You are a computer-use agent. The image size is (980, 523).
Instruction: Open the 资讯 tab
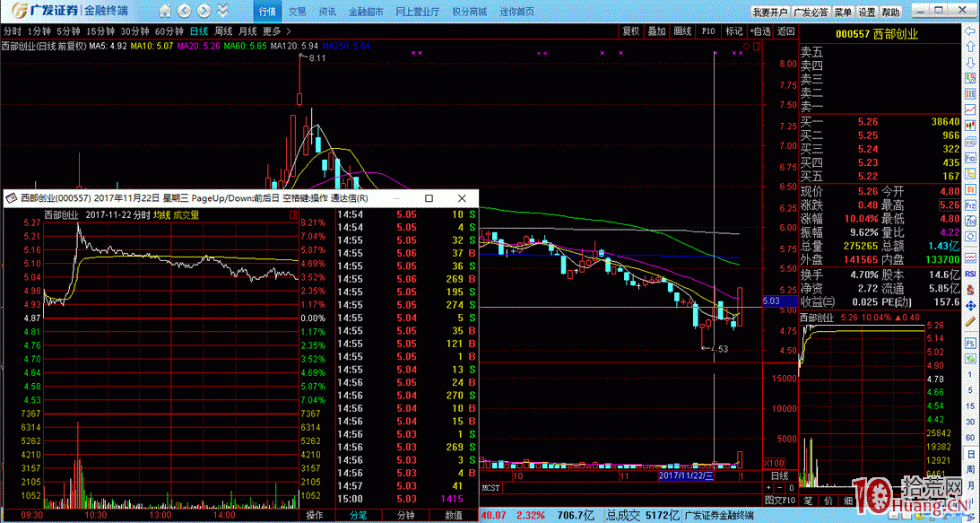pyautogui.click(x=327, y=12)
